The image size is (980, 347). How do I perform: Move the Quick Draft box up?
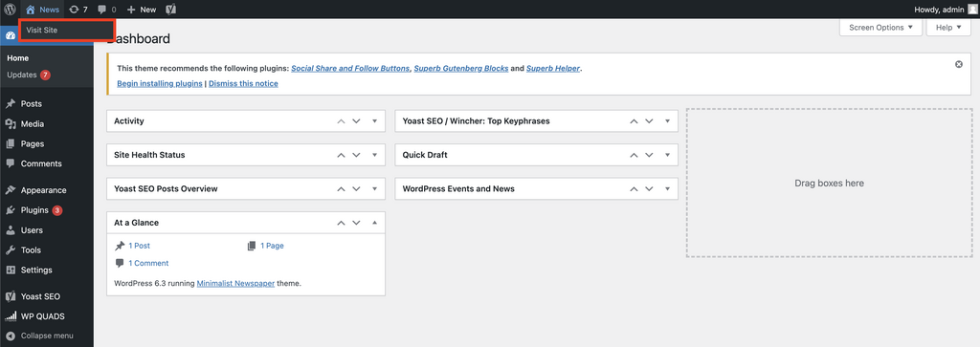pos(634,155)
